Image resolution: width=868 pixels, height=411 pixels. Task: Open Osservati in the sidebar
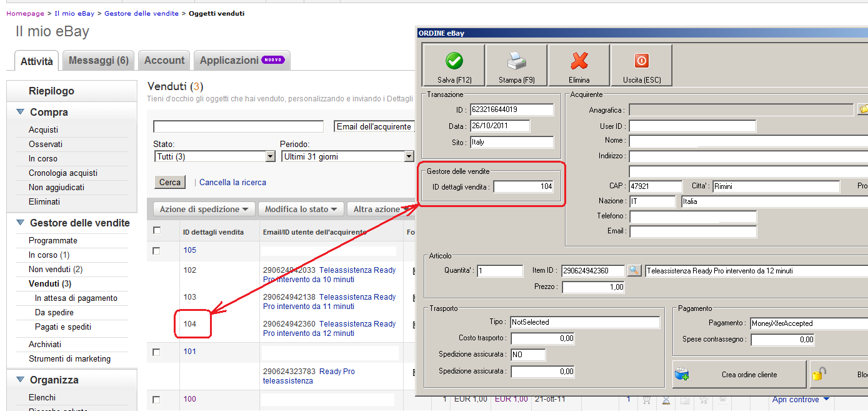pos(46,144)
